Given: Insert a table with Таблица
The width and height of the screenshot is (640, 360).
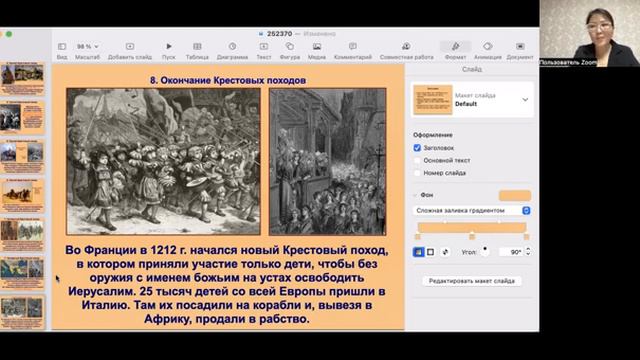Looking at the screenshot, I should pos(197,51).
